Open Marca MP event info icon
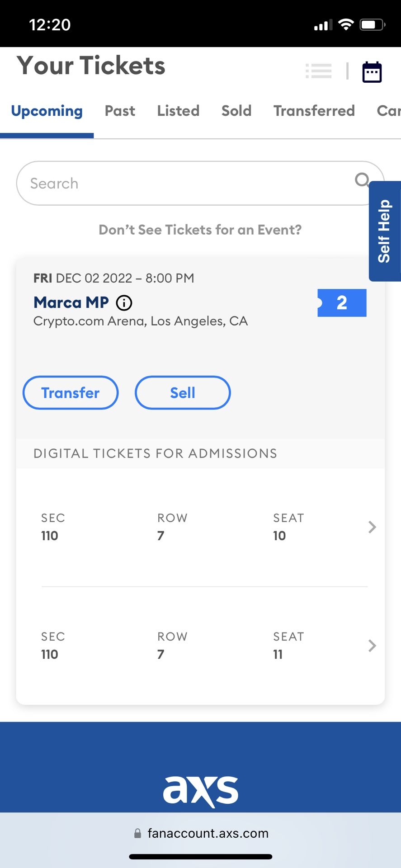The height and width of the screenshot is (868, 401). (124, 302)
